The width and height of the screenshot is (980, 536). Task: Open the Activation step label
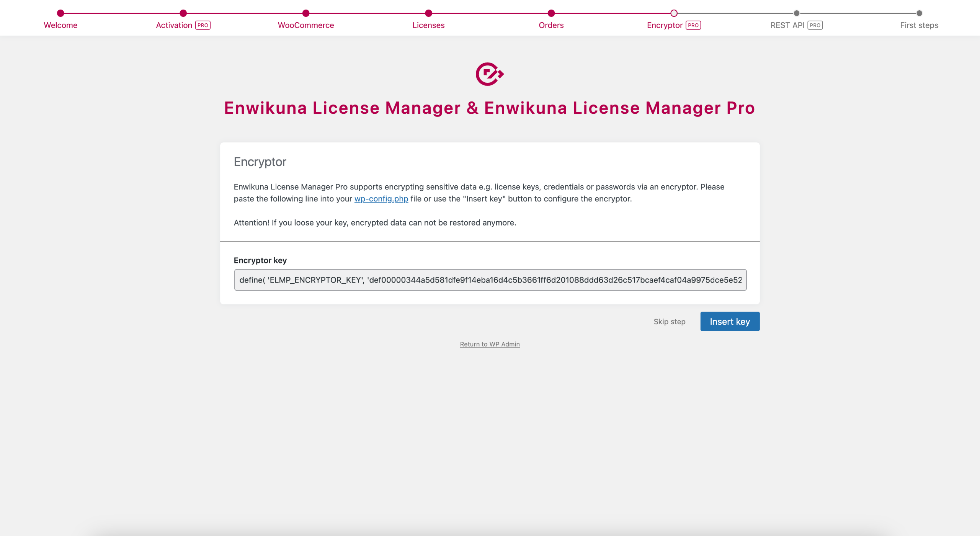(x=174, y=25)
